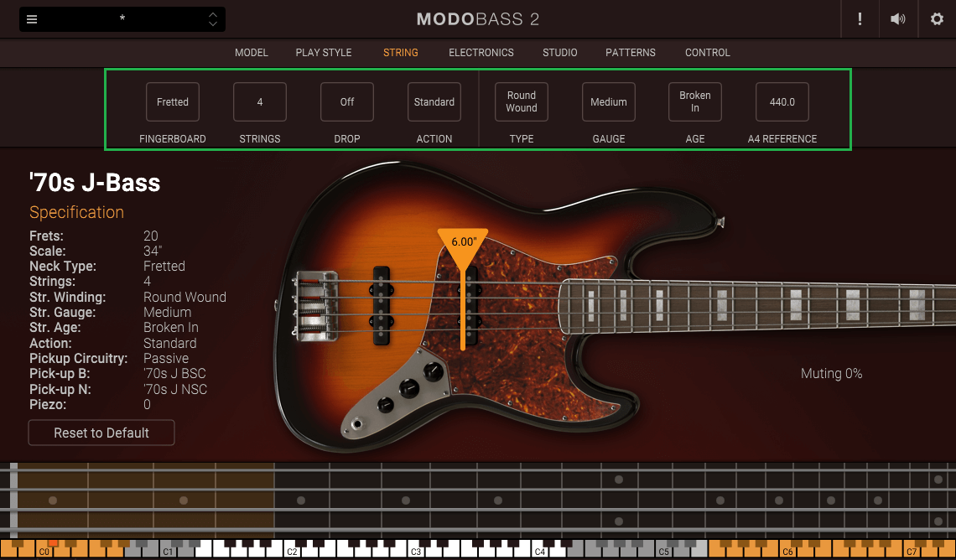The height and width of the screenshot is (560, 956).
Task: Click the Pick-up B value '70s J BSC
Action: coord(174,374)
